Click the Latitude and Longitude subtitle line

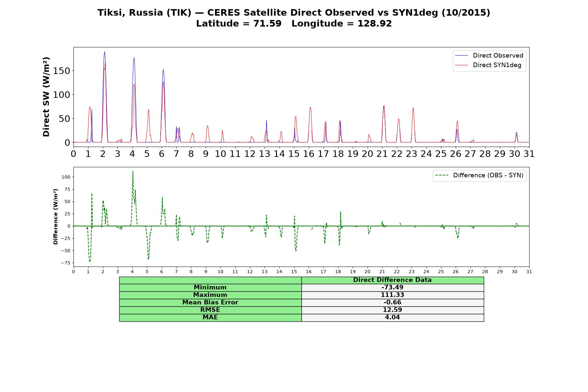click(x=294, y=24)
